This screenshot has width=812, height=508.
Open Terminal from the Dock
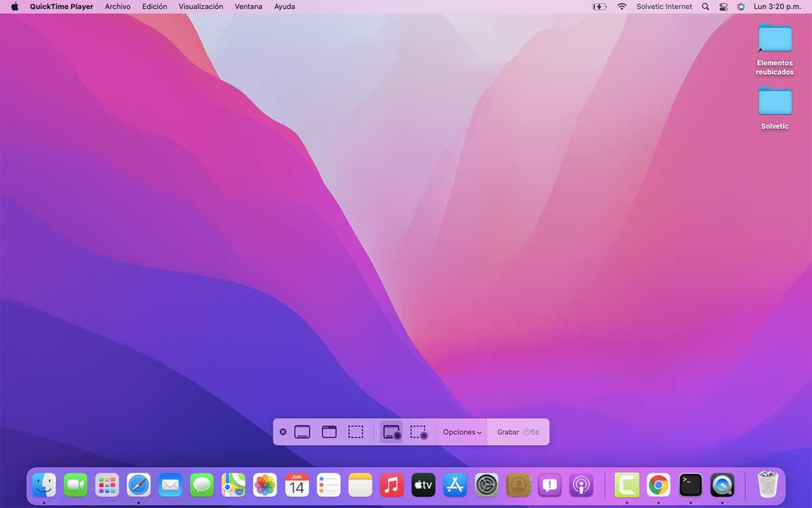tap(690, 485)
